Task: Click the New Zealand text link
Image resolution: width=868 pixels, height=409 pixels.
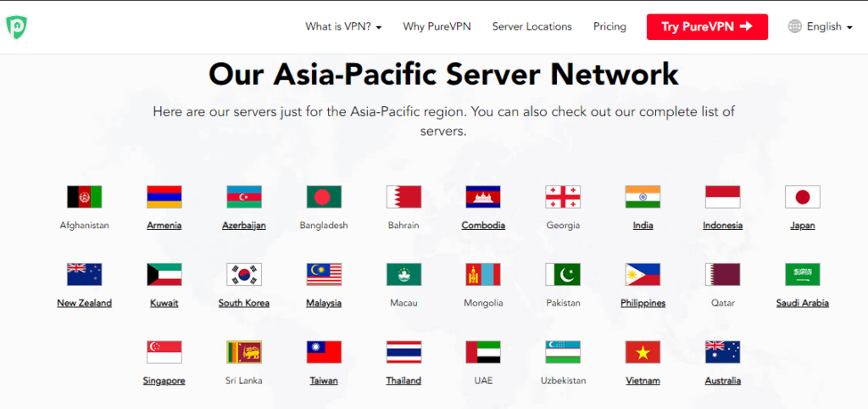Action: coord(85,303)
